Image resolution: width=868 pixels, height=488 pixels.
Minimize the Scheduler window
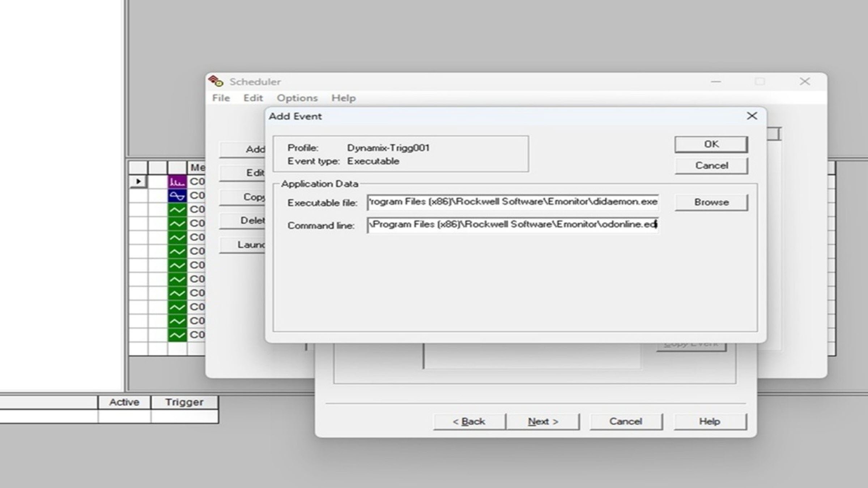coord(716,82)
